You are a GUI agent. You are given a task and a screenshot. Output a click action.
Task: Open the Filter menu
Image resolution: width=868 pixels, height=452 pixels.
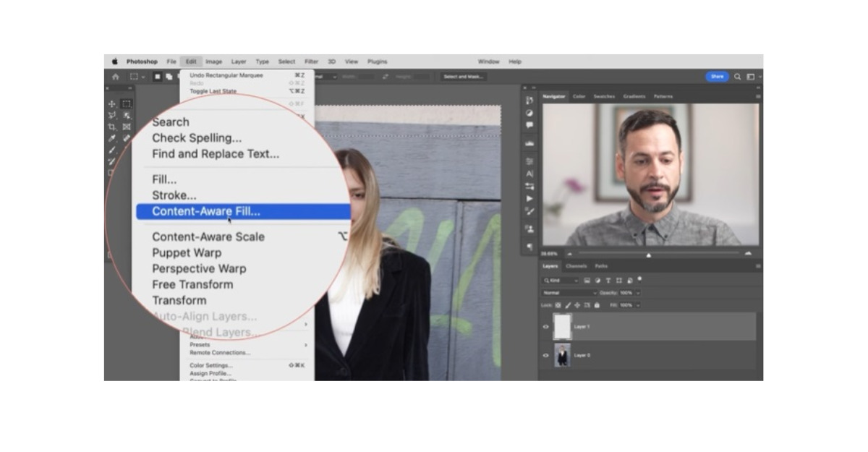[x=311, y=62]
